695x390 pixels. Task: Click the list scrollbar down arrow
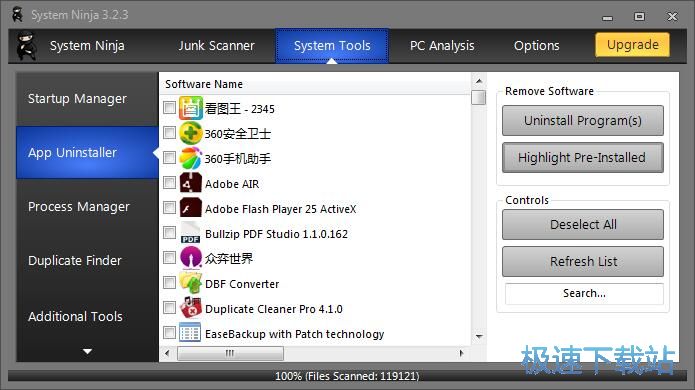click(x=479, y=337)
